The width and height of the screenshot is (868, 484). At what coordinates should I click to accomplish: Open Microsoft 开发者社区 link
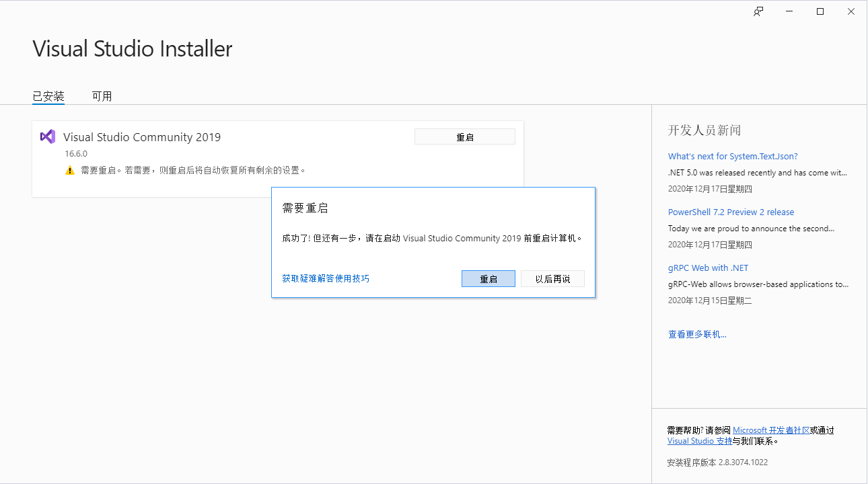coord(771,430)
